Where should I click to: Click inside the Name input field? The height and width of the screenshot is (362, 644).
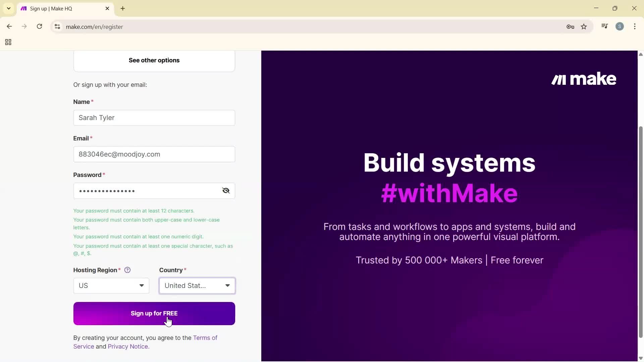coord(154,118)
